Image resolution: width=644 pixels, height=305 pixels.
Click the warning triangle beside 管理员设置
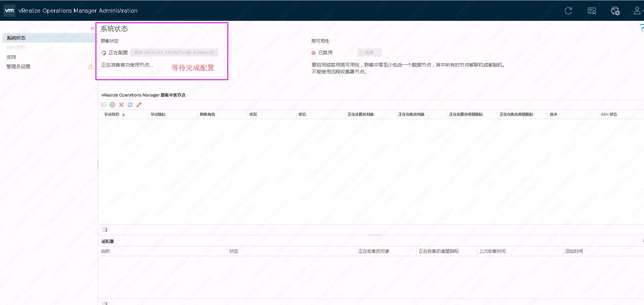[x=91, y=67]
